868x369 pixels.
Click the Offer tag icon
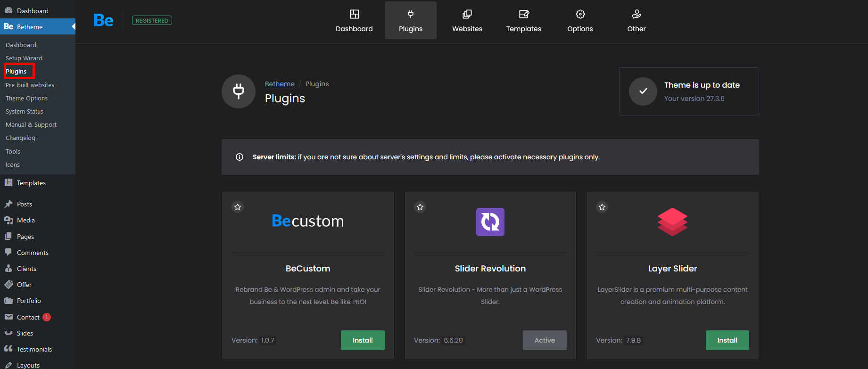click(8, 284)
